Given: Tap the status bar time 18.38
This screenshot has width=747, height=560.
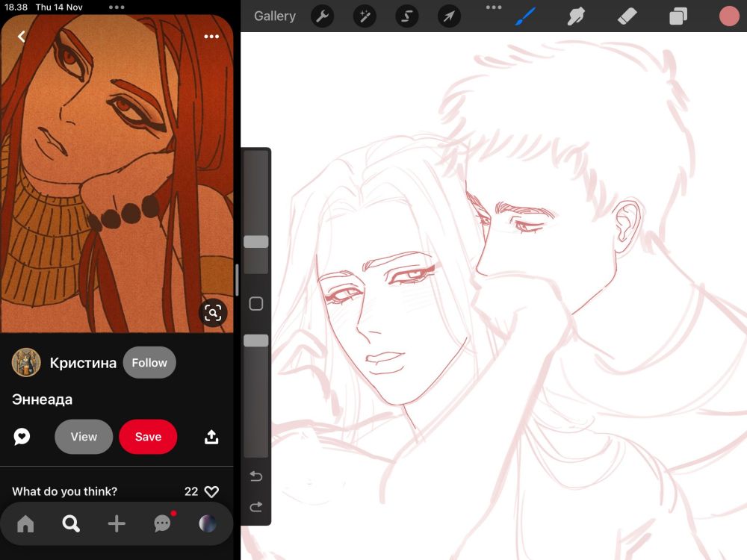Looking at the screenshot, I should pyautogui.click(x=16, y=7).
